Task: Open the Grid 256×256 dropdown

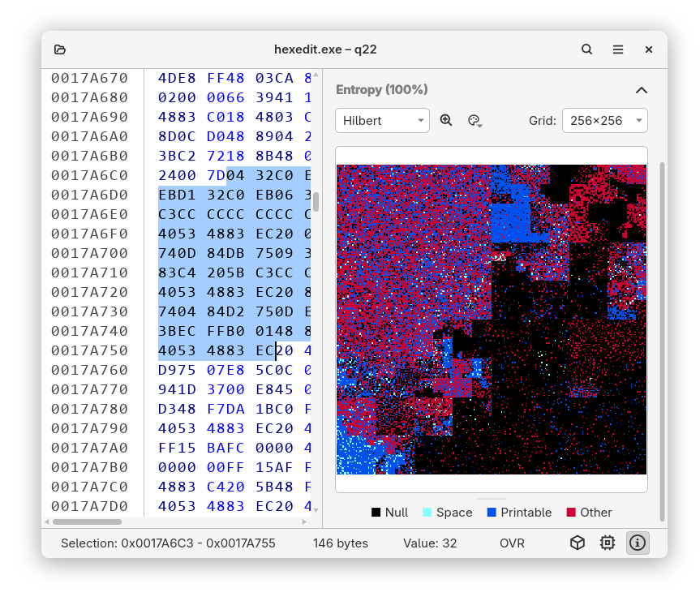Action: tap(605, 121)
